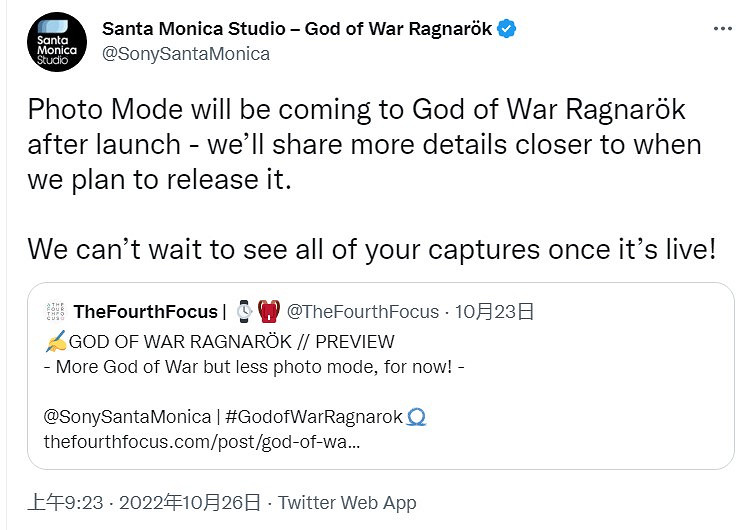Click the main Photo Mode tweet text
This screenshot has width=755, height=530.
tap(356, 143)
